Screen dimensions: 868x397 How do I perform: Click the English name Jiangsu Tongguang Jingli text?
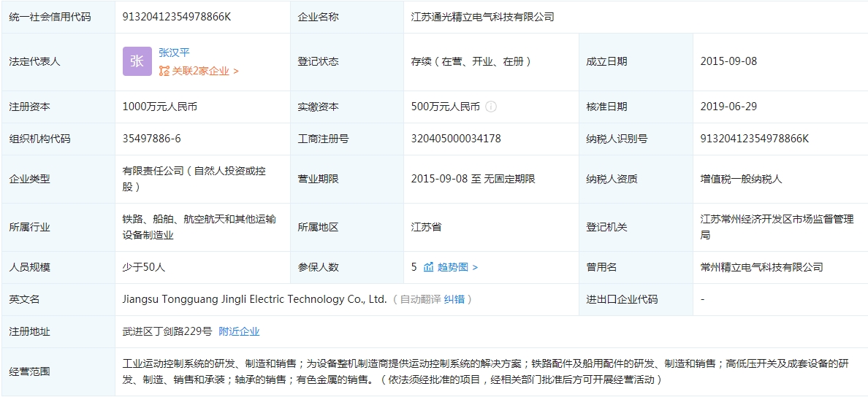pos(254,299)
